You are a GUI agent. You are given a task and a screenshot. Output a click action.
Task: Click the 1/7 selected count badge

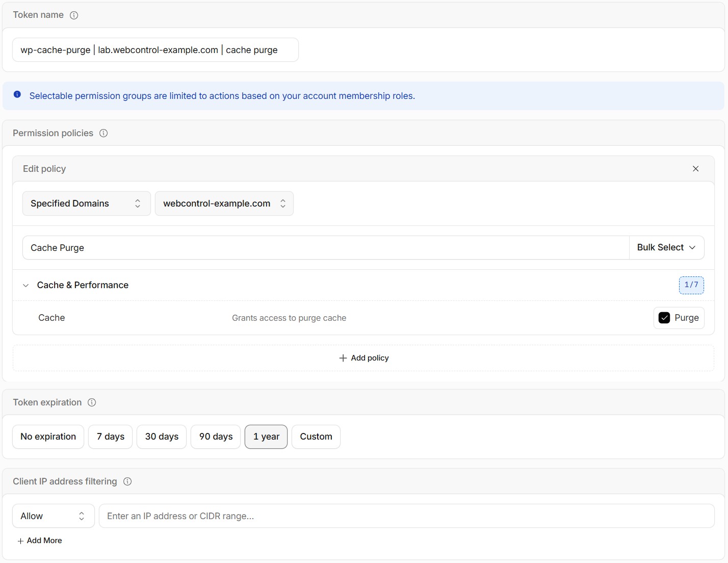click(x=691, y=285)
